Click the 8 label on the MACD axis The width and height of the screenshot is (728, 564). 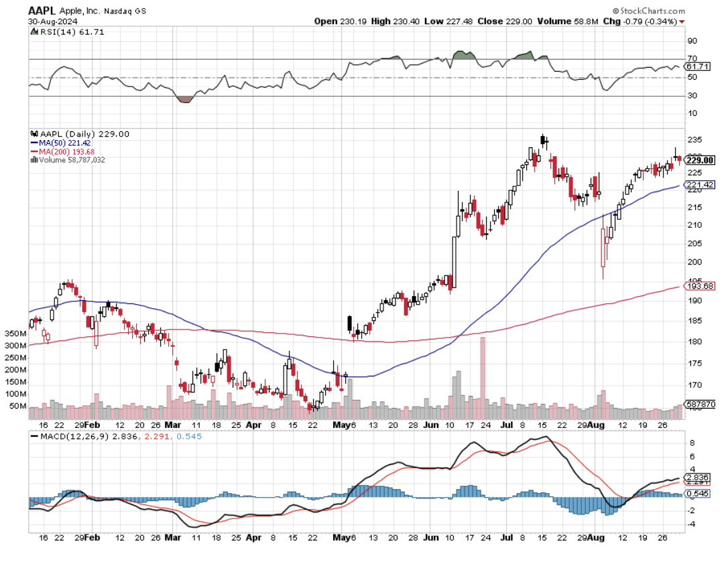(692, 443)
